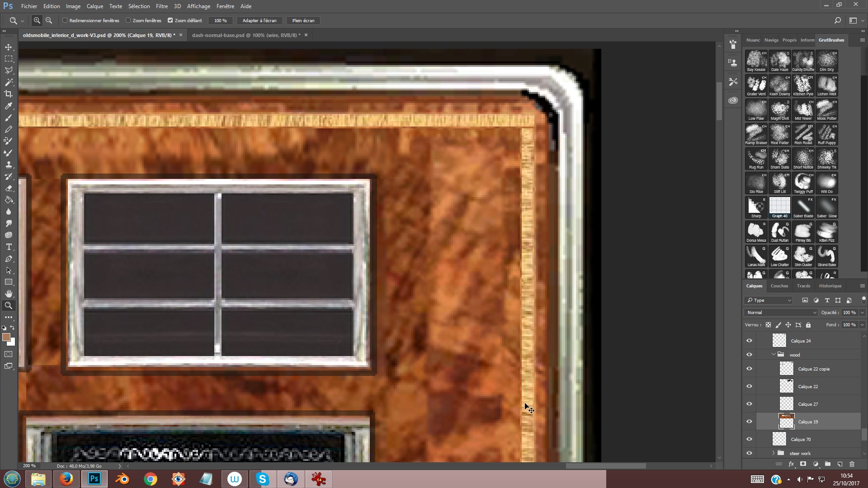868x488 pixels.
Task: Add a layer mask
Action: coord(803,464)
